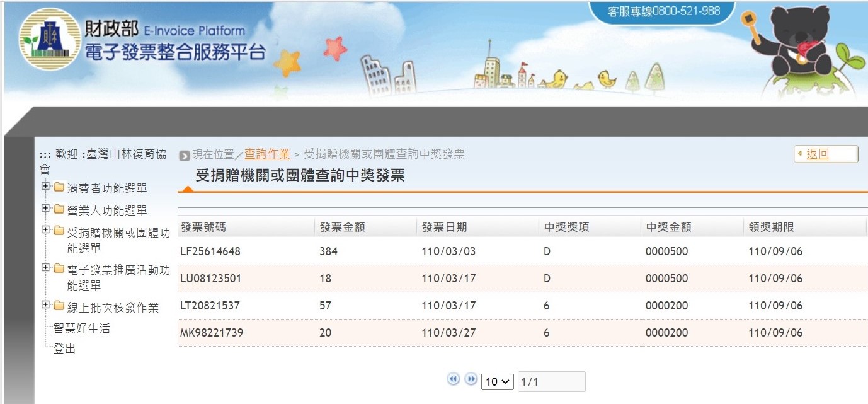Select invoice number LF25614648
This screenshot has height=404, width=868.
[x=210, y=251]
